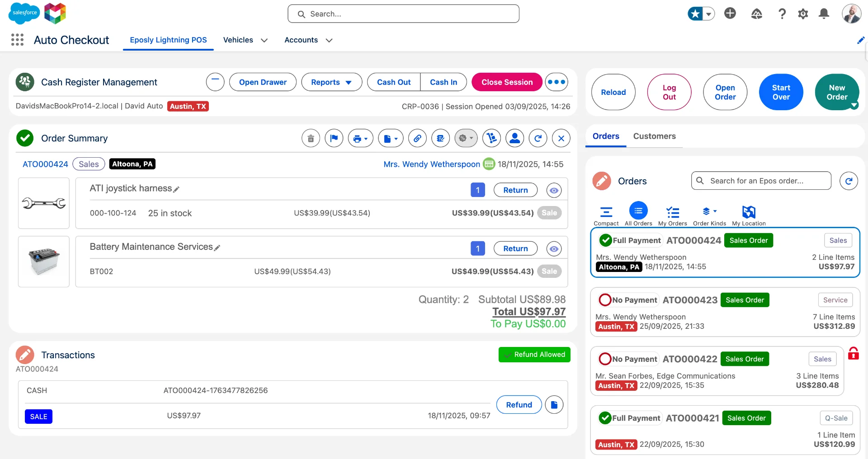Switch to the Customers tab
This screenshot has height=459, width=868.
[x=654, y=136]
